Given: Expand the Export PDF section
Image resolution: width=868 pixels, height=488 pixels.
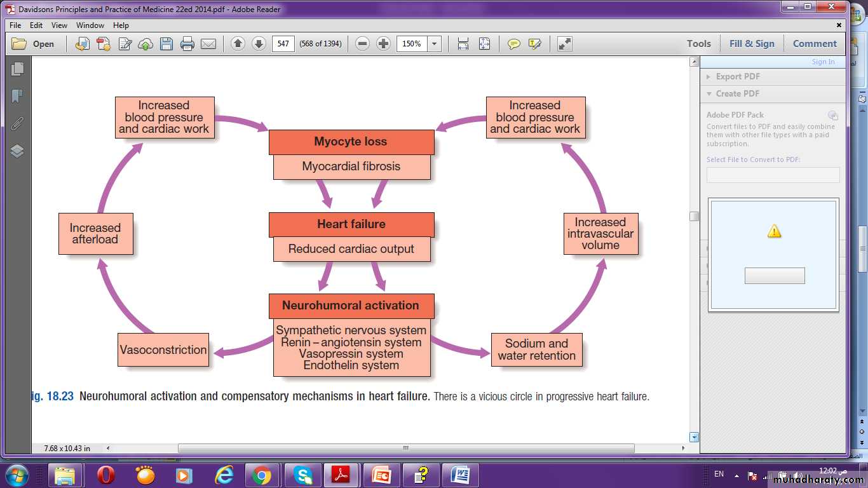Looking at the screenshot, I should click(x=737, y=76).
